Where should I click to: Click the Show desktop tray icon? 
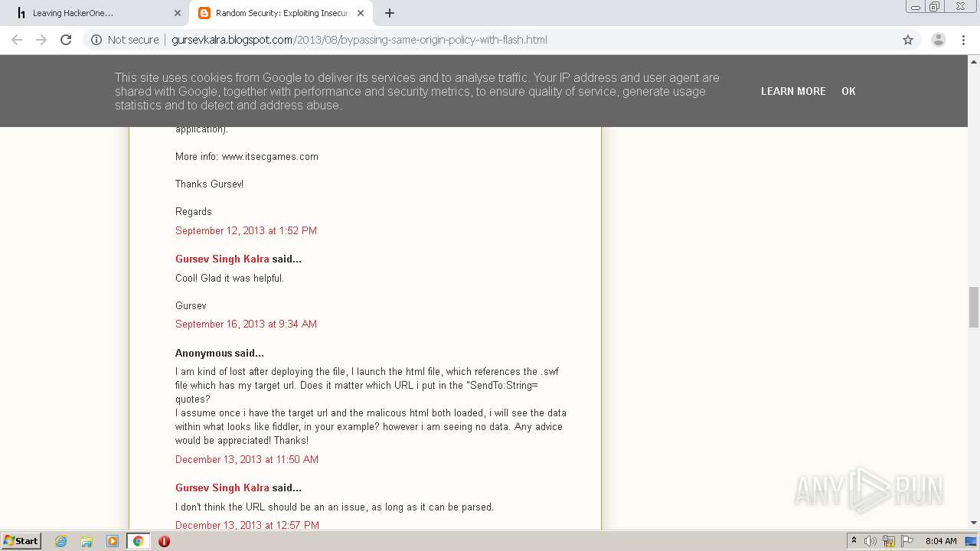971,541
